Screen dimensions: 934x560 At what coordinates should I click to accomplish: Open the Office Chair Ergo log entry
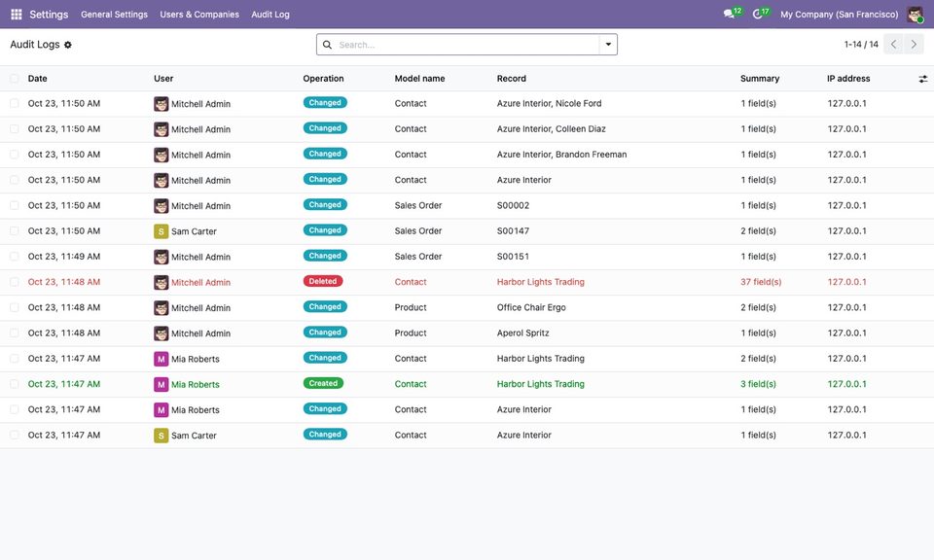click(531, 307)
